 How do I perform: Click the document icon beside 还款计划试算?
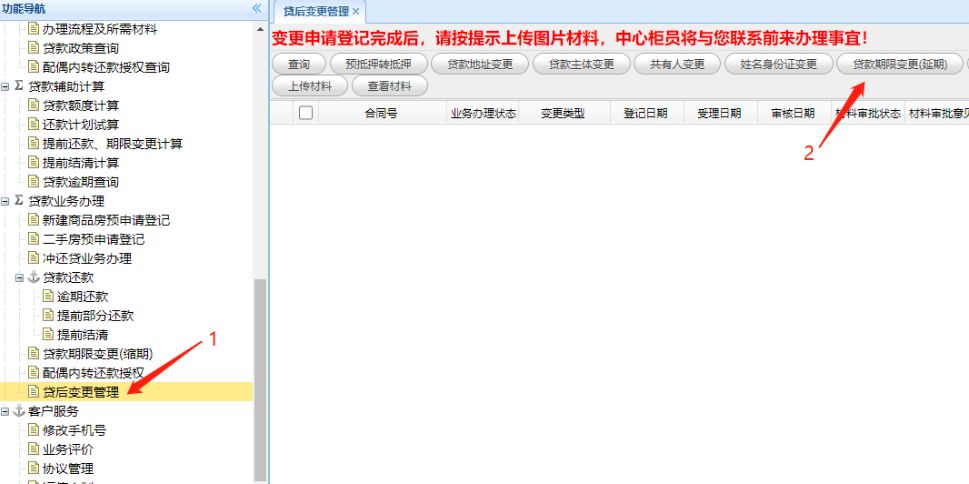(x=33, y=124)
